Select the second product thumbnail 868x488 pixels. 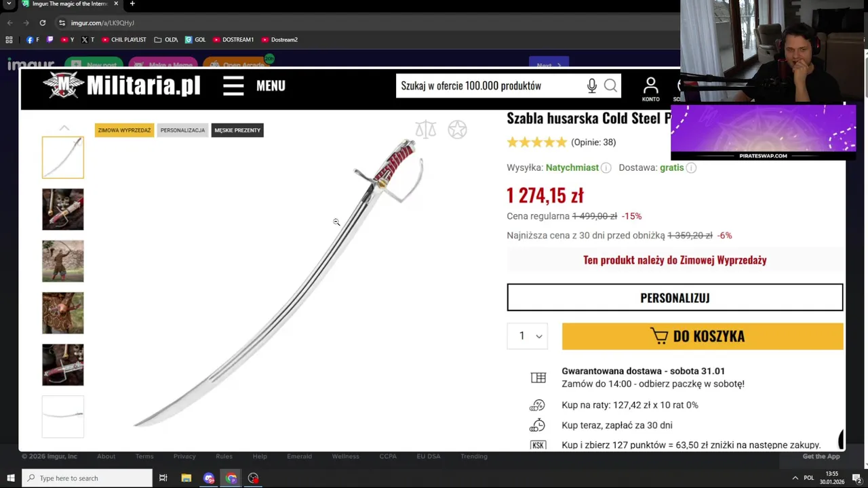(x=63, y=209)
